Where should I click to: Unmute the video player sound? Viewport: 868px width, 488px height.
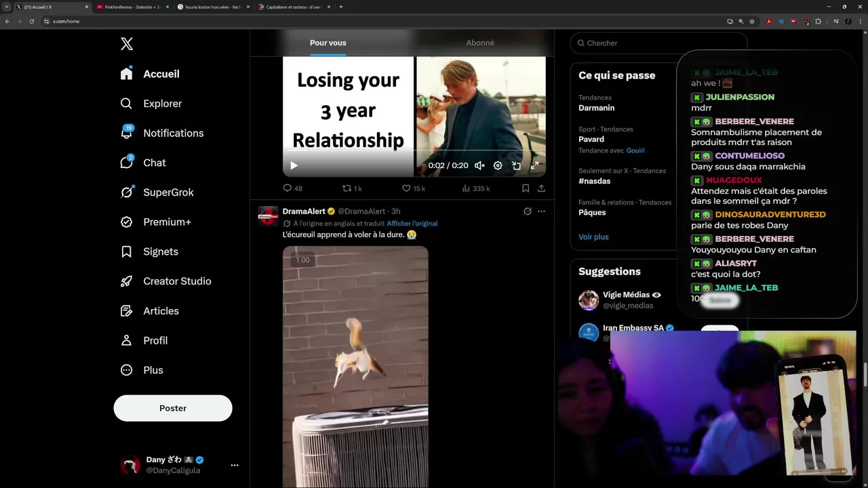pos(479,165)
